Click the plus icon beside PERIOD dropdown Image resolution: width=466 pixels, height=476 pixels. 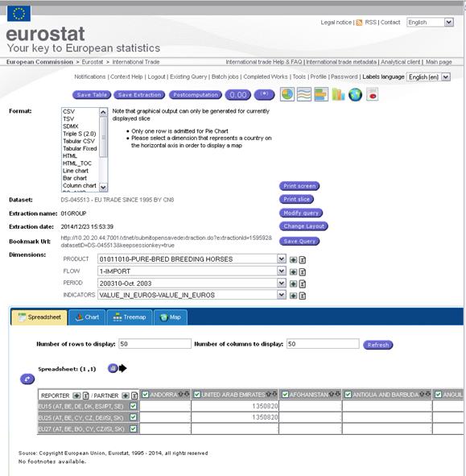[x=293, y=284]
